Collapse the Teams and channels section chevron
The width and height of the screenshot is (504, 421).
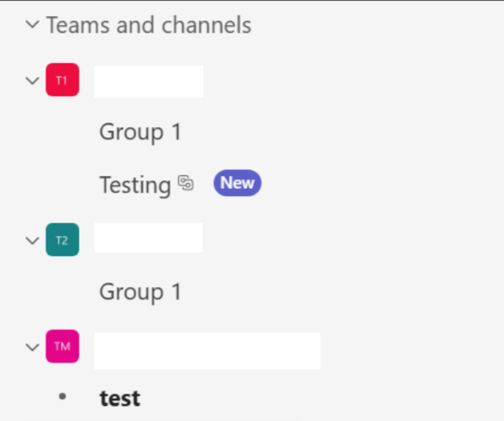click(x=33, y=25)
